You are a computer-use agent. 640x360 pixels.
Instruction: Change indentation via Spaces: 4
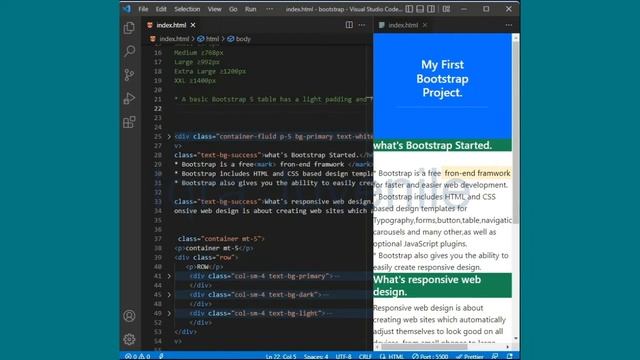(316, 356)
